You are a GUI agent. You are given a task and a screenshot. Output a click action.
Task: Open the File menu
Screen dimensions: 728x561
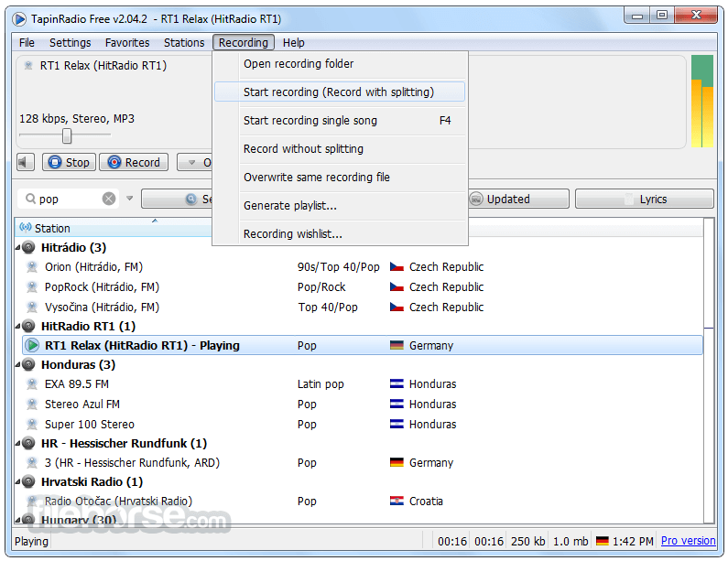coord(27,43)
